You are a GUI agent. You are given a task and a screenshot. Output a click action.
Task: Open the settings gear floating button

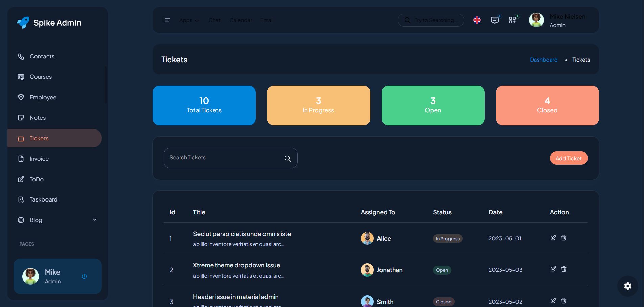pyautogui.click(x=628, y=286)
